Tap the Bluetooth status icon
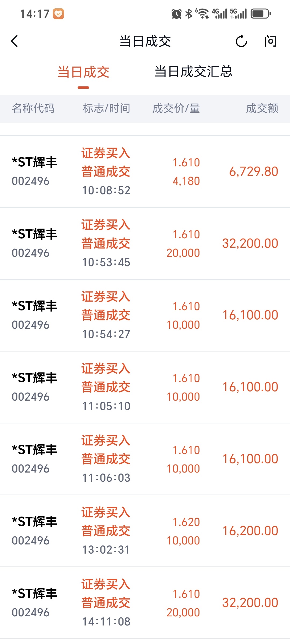Image resolution: width=290 pixels, height=644 pixels. (x=189, y=14)
